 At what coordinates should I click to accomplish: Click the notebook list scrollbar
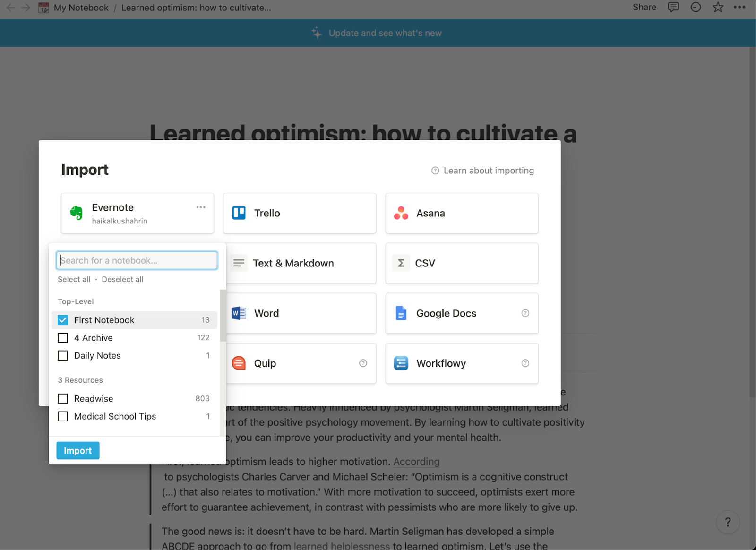pos(223,315)
